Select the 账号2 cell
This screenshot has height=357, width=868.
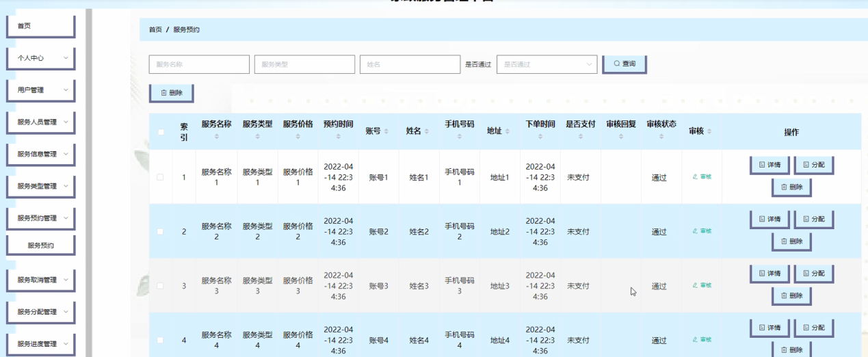pos(379,231)
